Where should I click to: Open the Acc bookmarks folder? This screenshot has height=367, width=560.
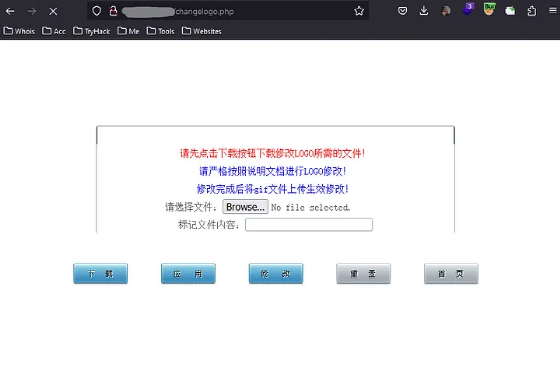click(x=54, y=31)
